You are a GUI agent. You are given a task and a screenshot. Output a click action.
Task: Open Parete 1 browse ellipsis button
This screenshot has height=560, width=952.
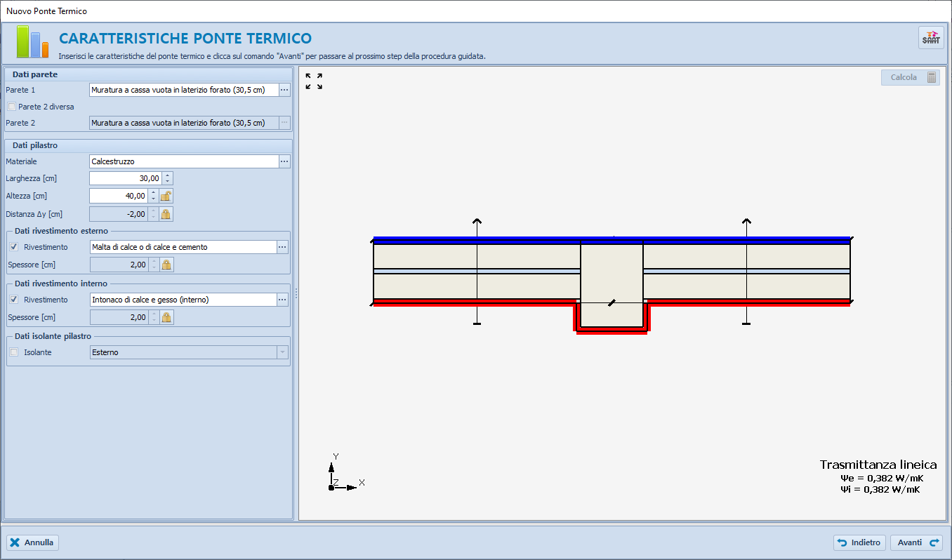284,90
